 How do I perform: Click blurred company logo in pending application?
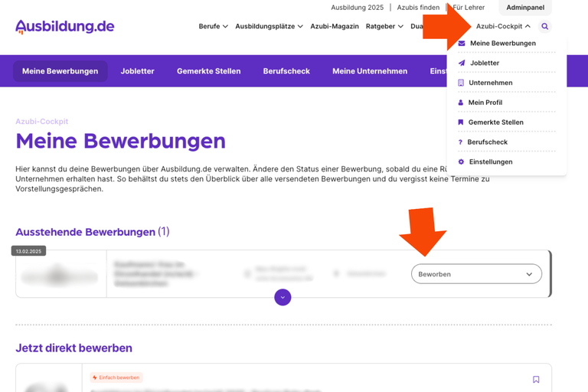coord(60,276)
